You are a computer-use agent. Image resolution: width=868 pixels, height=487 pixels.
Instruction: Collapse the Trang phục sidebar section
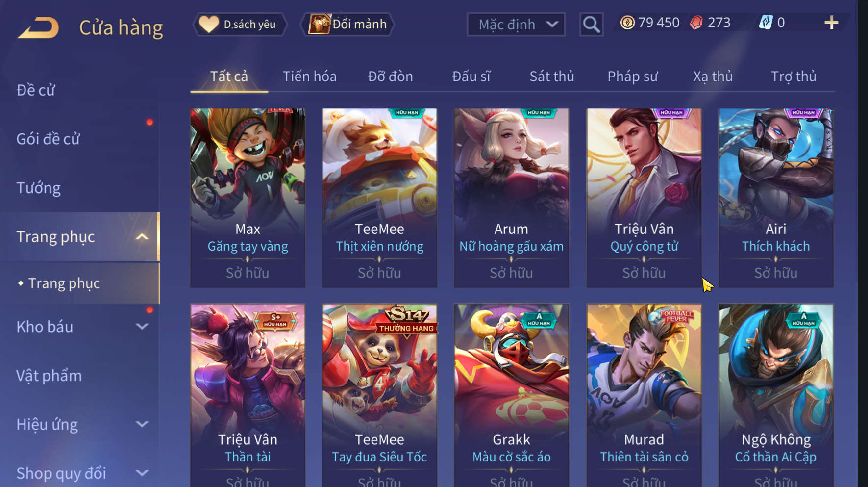pyautogui.click(x=142, y=237)
